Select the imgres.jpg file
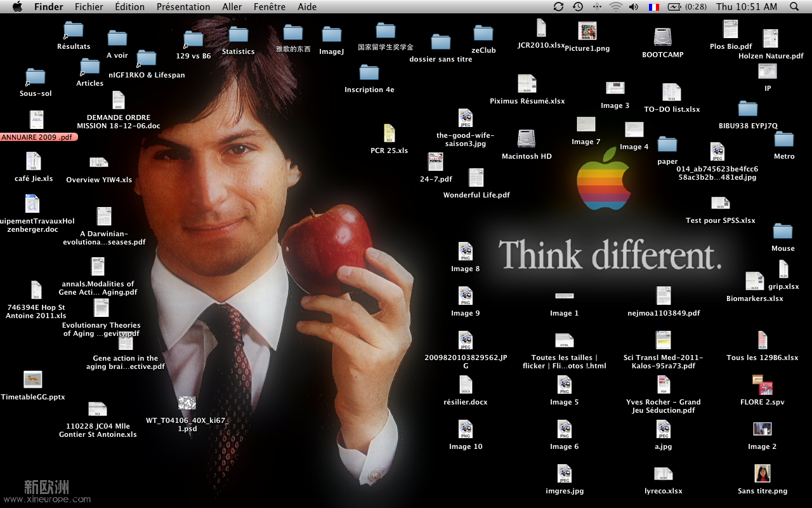This screenshot has width=812, height=508. tap(565, 474)
